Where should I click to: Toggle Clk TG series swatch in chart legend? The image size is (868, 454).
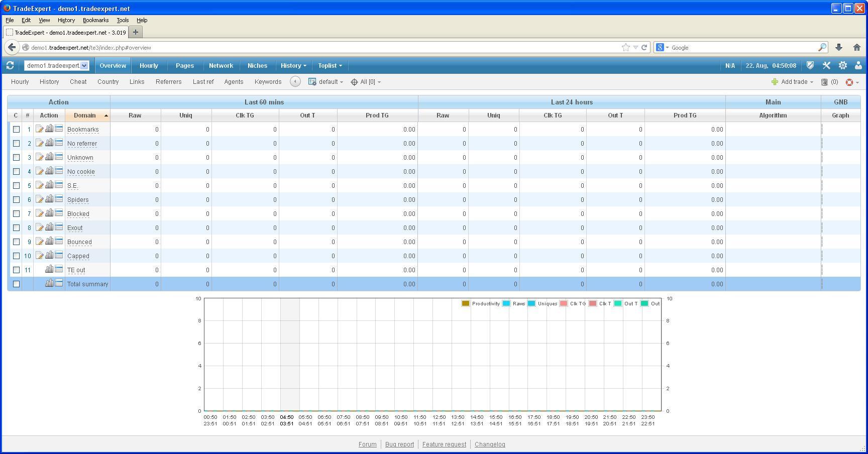(564, 303)
